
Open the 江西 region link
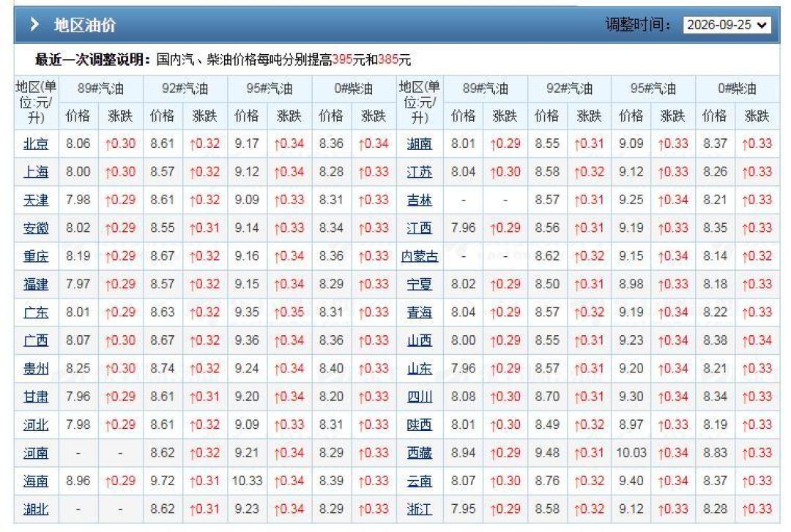pyautogui.click(x=419, y=228)
